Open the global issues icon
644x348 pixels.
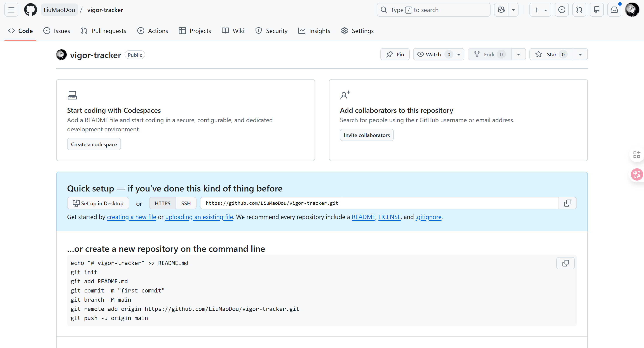562,10
